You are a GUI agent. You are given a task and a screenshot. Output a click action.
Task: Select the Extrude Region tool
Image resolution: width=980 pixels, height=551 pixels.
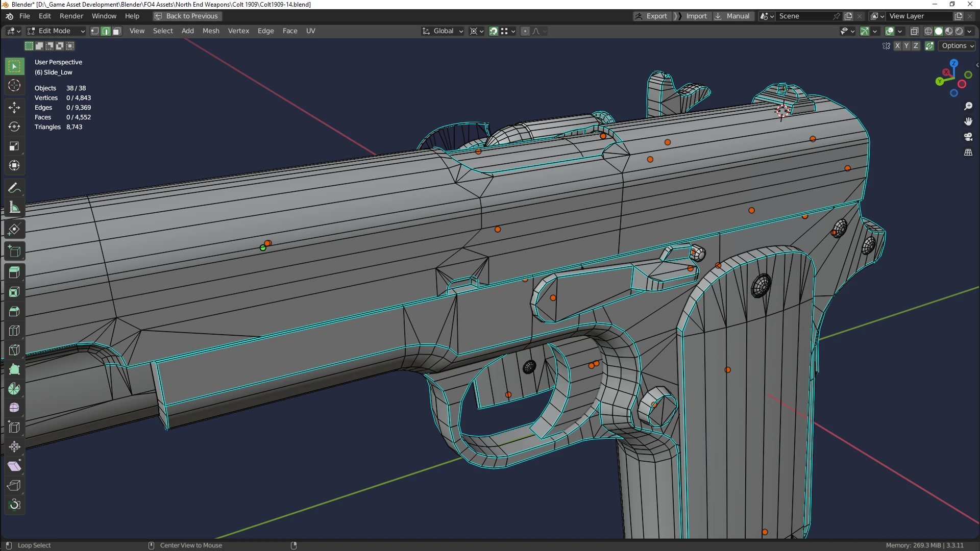pos(14,272)
